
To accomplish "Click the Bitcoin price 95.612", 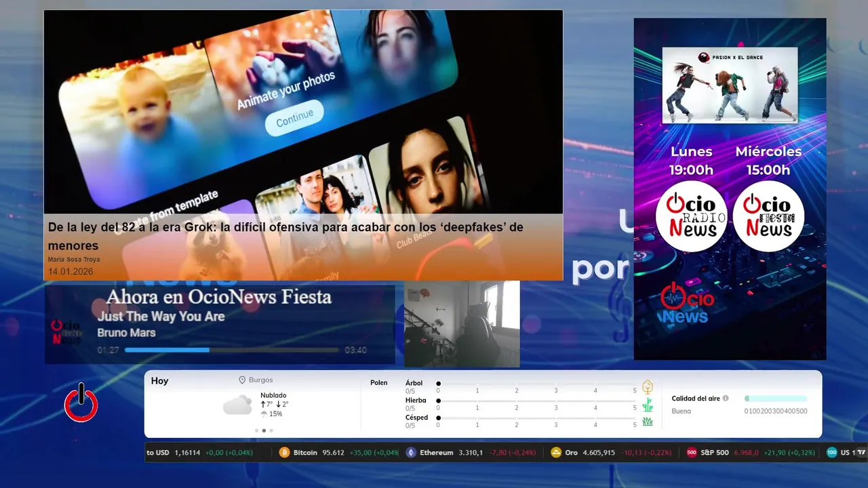I will tap(334, 453).
